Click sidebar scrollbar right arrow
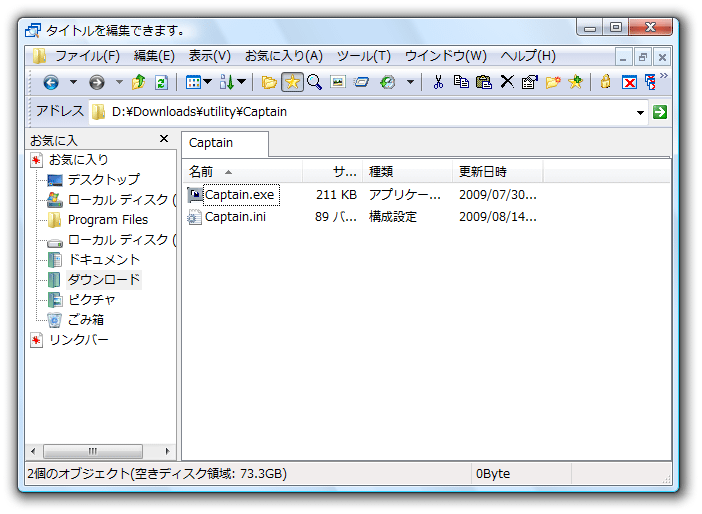Screen dimensions: 702x514 [x=167, y=451]
